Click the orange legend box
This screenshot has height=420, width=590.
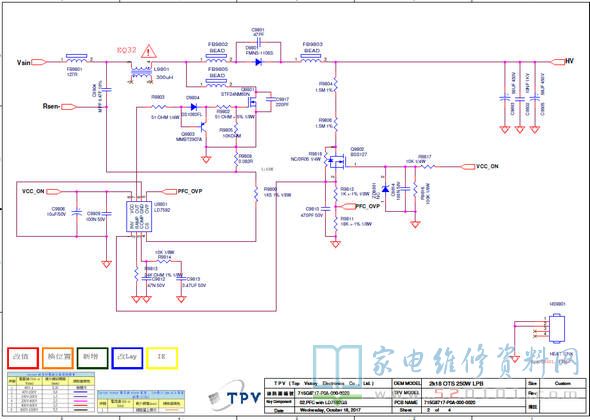[x=57, y=358]
